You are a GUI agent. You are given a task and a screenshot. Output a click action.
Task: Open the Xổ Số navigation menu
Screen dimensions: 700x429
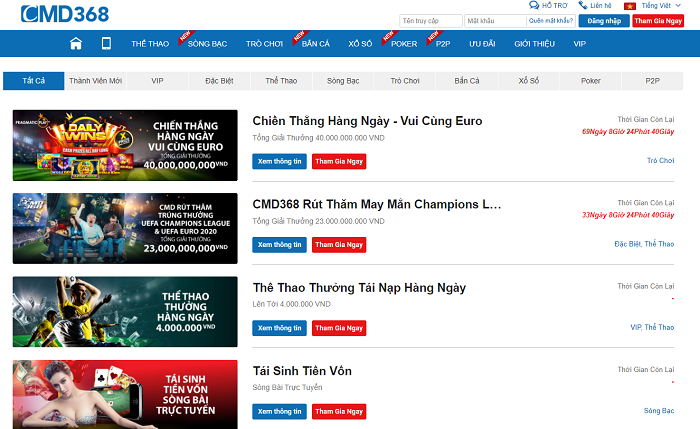(x=361, y=44)
